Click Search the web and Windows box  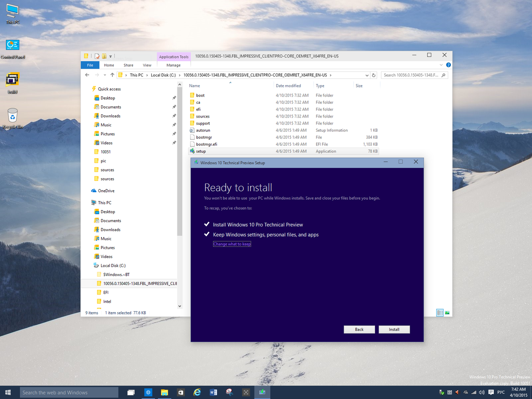pyautogui.click(x=69, y=392)
